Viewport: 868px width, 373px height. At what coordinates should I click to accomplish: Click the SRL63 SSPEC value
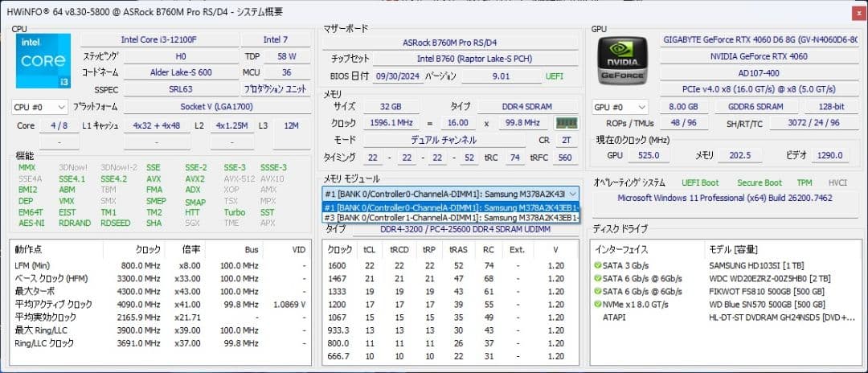coord(181,88)
